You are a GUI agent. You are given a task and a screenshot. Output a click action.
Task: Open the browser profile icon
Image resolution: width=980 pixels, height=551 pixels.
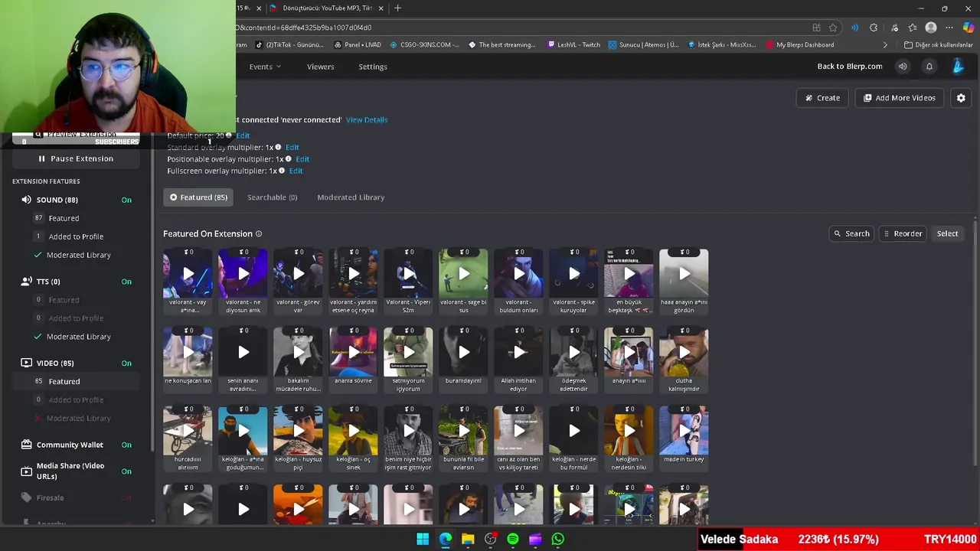(x=931, y=28)
